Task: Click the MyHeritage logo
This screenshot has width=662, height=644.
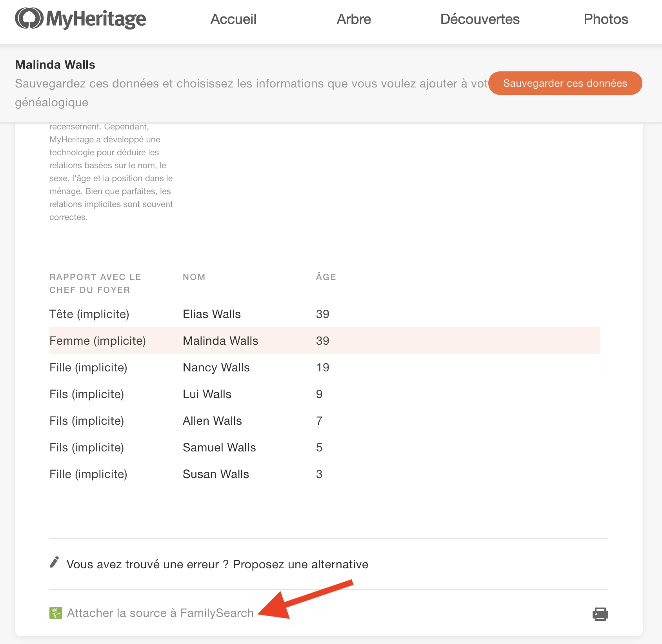Action: point(80,19)
